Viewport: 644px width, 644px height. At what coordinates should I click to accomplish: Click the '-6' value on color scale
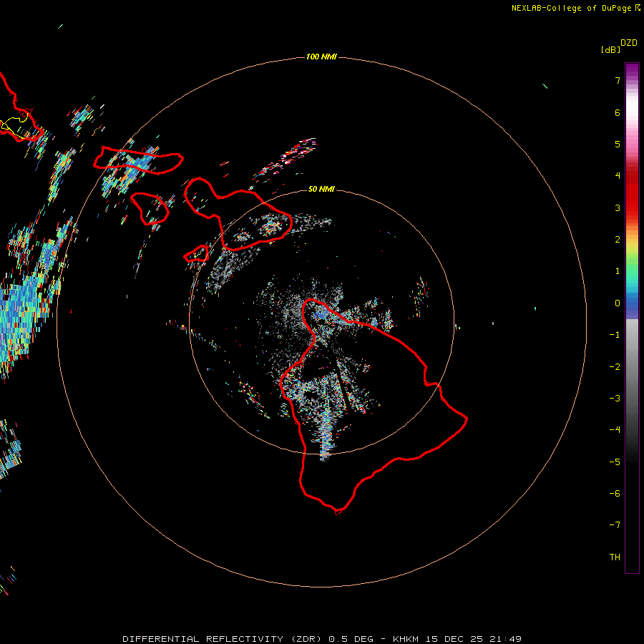pyautogui.click(x=615, y=494)
